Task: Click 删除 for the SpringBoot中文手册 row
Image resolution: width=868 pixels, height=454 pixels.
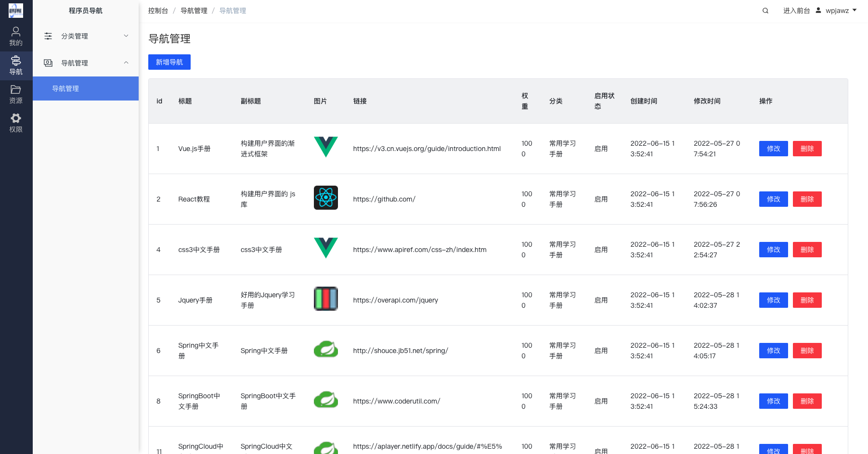Action: (807, 401)
